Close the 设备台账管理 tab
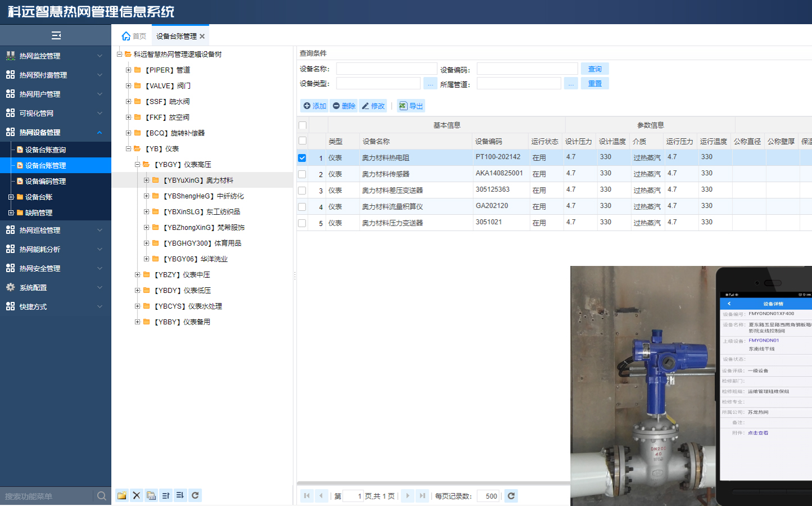 [x=202, y=36]
